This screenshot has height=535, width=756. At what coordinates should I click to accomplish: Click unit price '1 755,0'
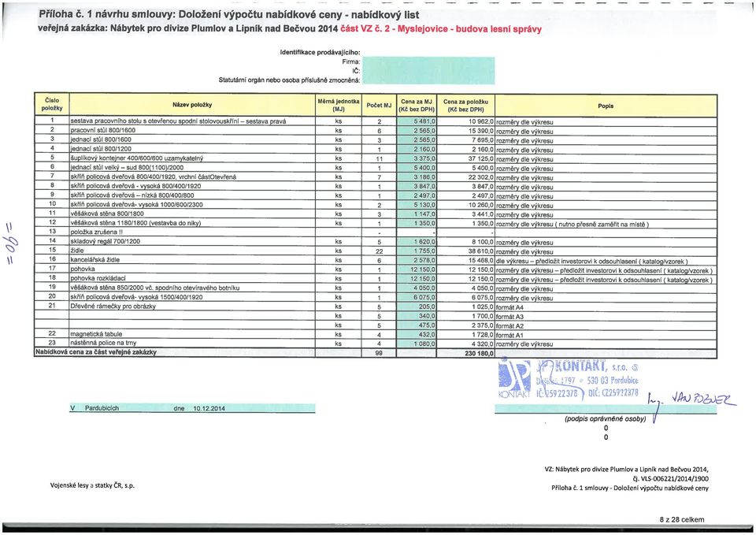tap(424, 251)
